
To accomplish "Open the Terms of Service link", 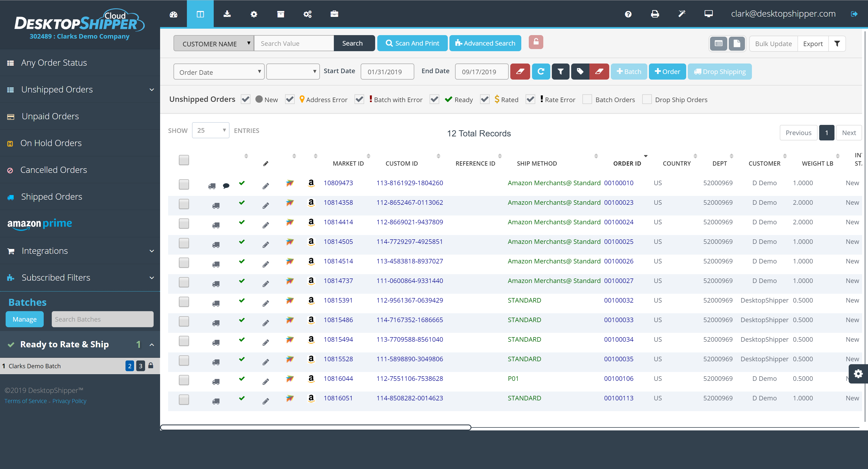I will click(x=26, y=401).
